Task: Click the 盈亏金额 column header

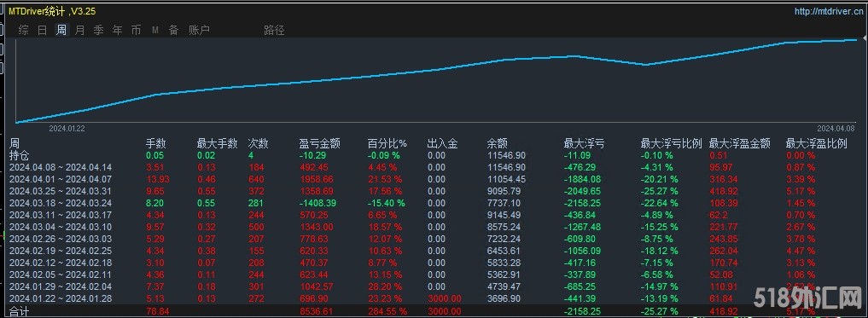Action: click(x=319, y=144)
